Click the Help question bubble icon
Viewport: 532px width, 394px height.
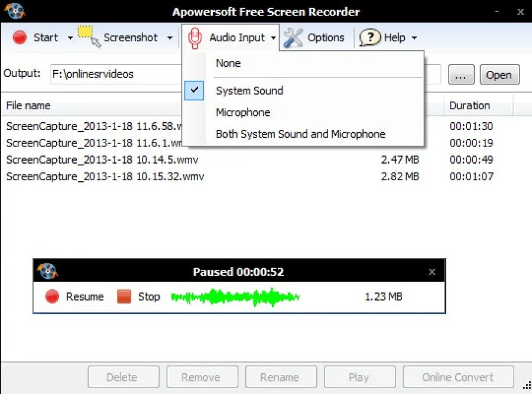click(370, 37)
